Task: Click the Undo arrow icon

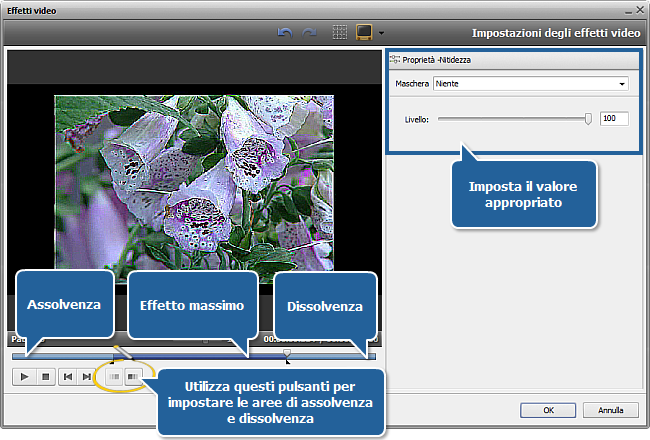Action: [285, 33]
